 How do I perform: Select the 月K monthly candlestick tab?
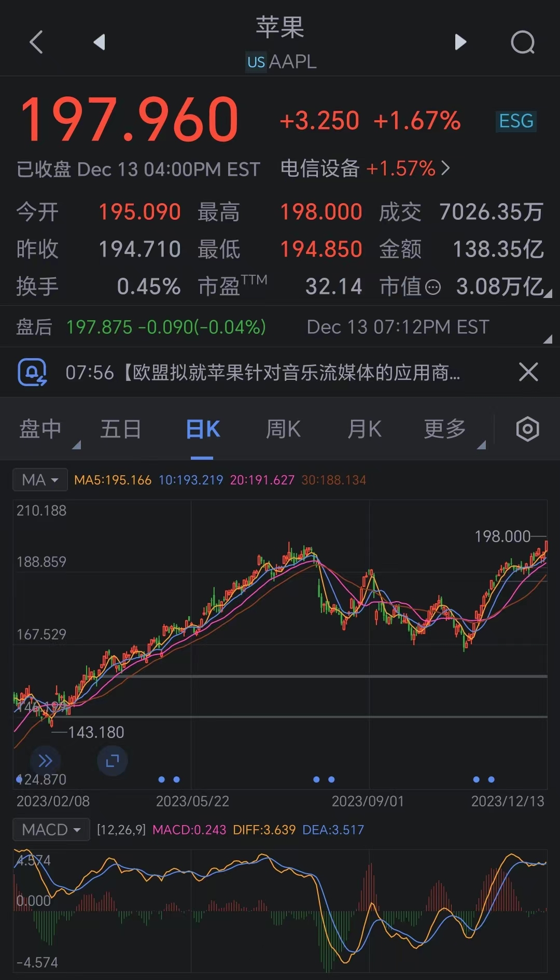click(365, 429)
